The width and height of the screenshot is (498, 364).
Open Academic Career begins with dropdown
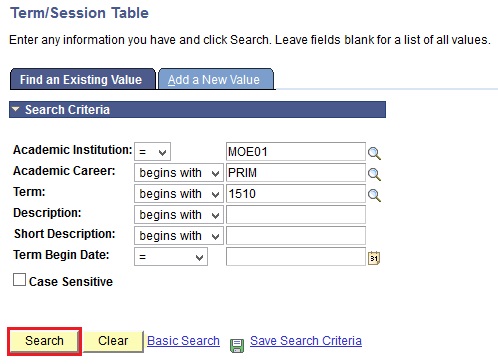179,173
